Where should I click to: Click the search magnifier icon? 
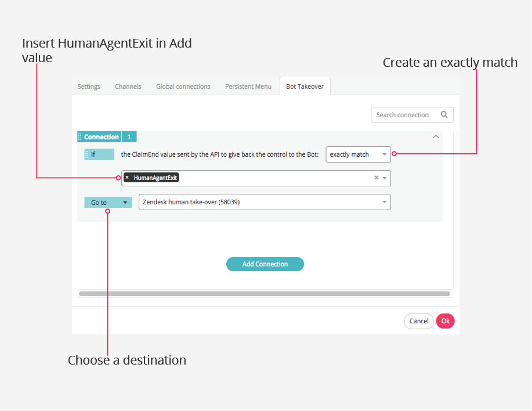tap(444, 115)
